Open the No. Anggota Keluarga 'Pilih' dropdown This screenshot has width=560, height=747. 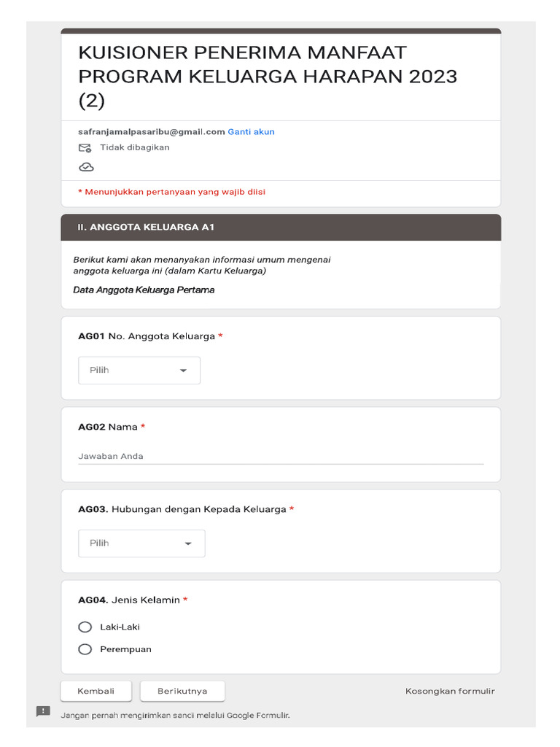(139, 371)
